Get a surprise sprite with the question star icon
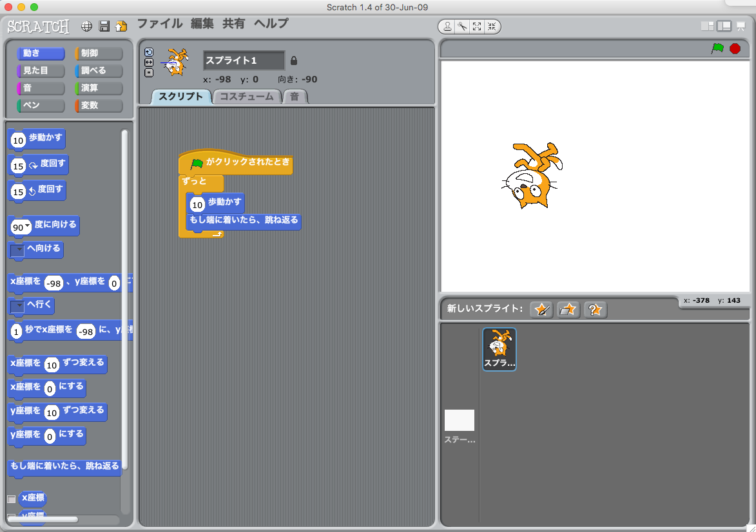 (595, 310)
